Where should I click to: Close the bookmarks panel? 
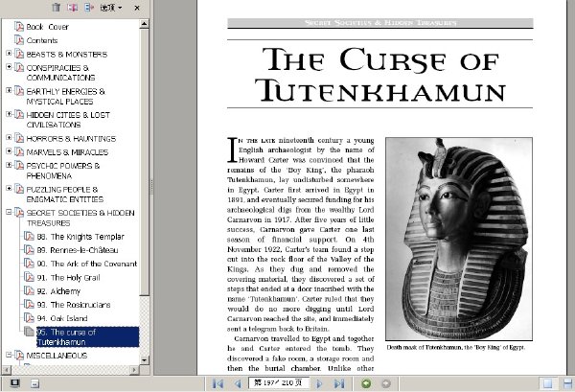click(137, 8)
